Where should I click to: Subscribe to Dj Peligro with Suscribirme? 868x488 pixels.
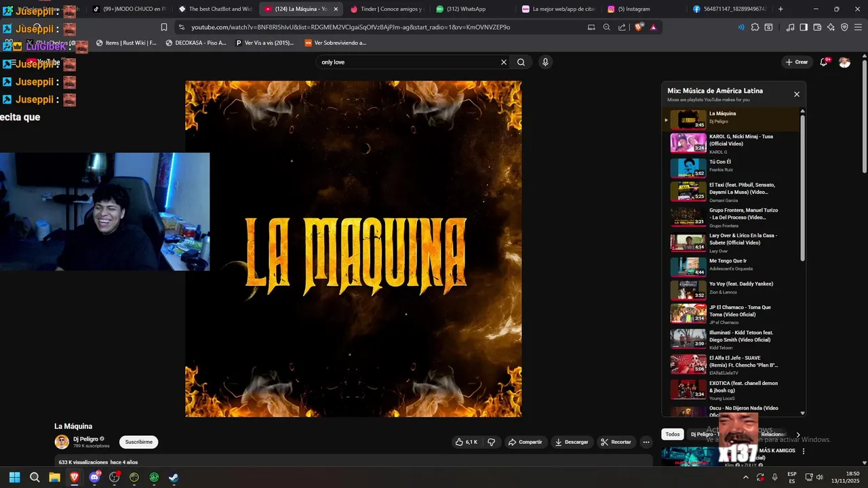click(139, 442)
